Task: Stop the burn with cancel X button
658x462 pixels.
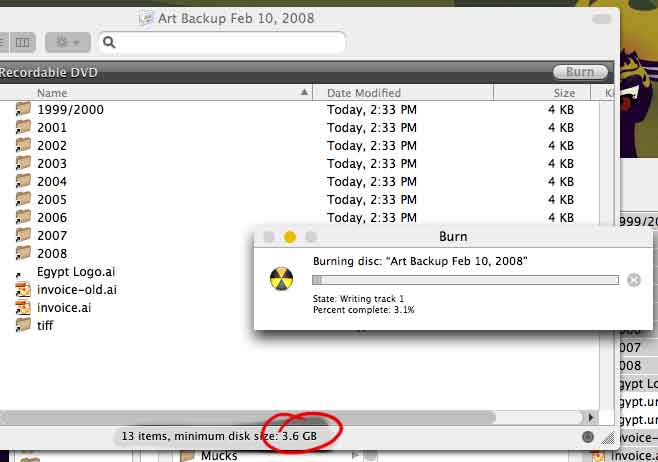Action: click(633, 280)
